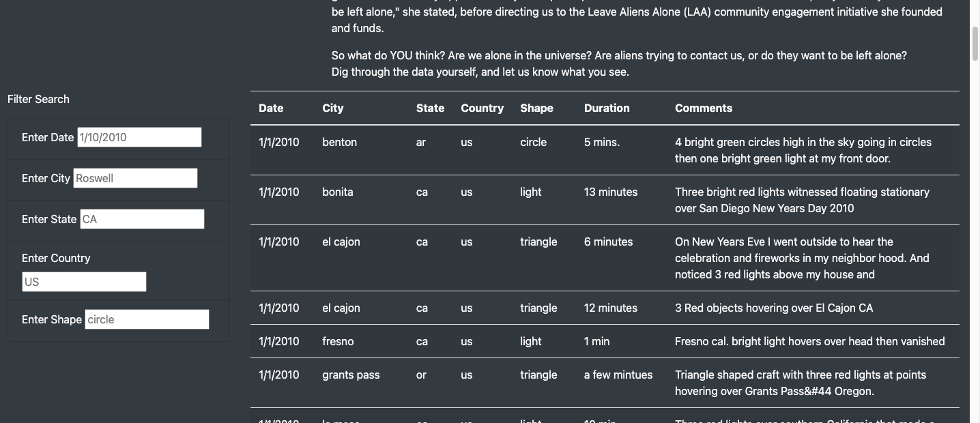Click the Filter Search heading
Screen dimensions: 980x423
coord(38,99)
